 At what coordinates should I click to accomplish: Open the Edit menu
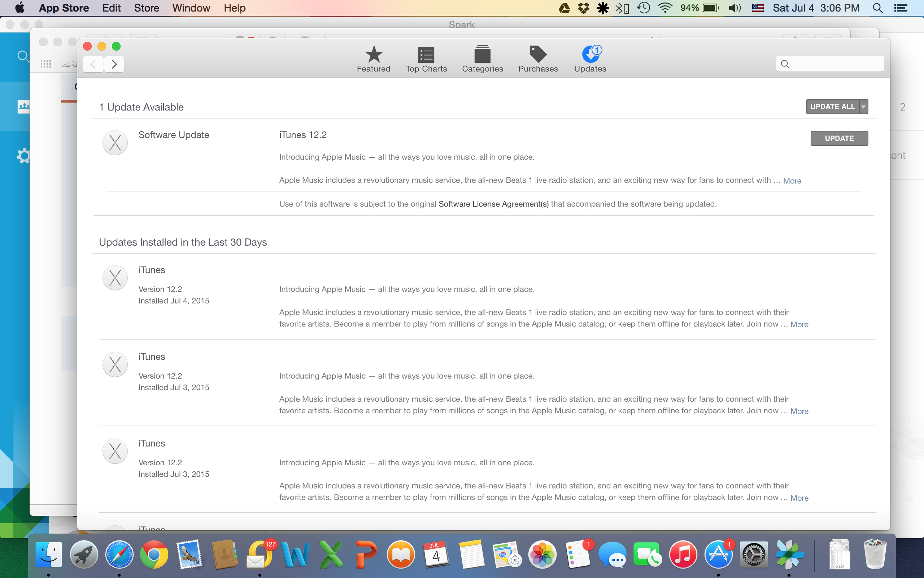(x=112, y=8)
